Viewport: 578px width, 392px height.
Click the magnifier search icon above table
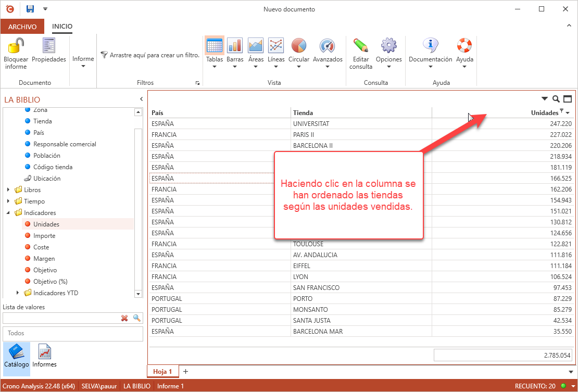556,99
